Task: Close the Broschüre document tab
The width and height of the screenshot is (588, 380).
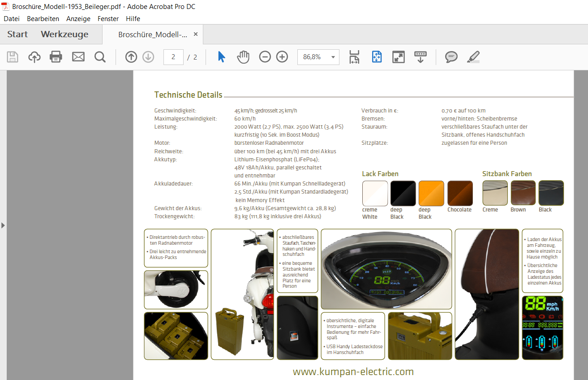Action: click(196, 35)
